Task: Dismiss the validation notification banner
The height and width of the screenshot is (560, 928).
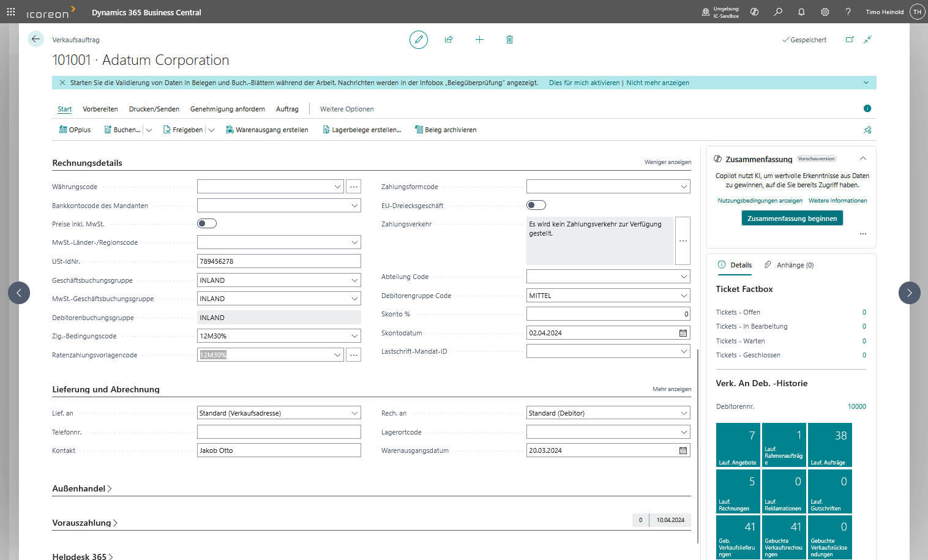Action: (x=62, y=83)
